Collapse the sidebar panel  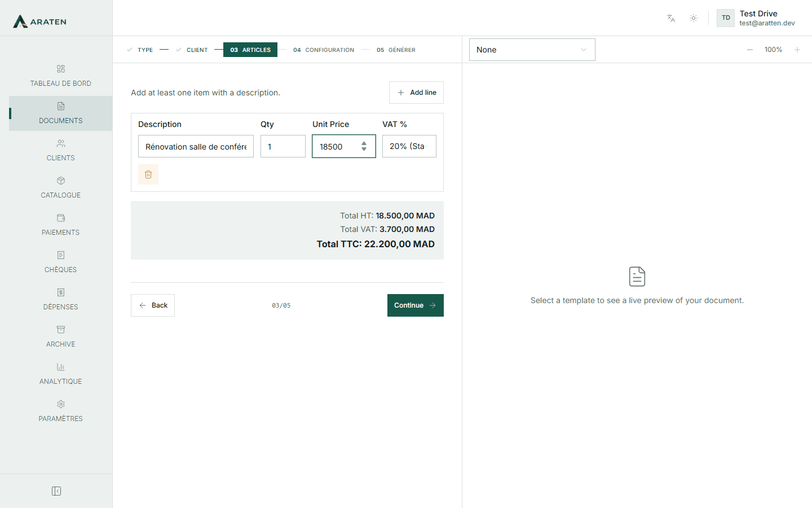point(56,491)
